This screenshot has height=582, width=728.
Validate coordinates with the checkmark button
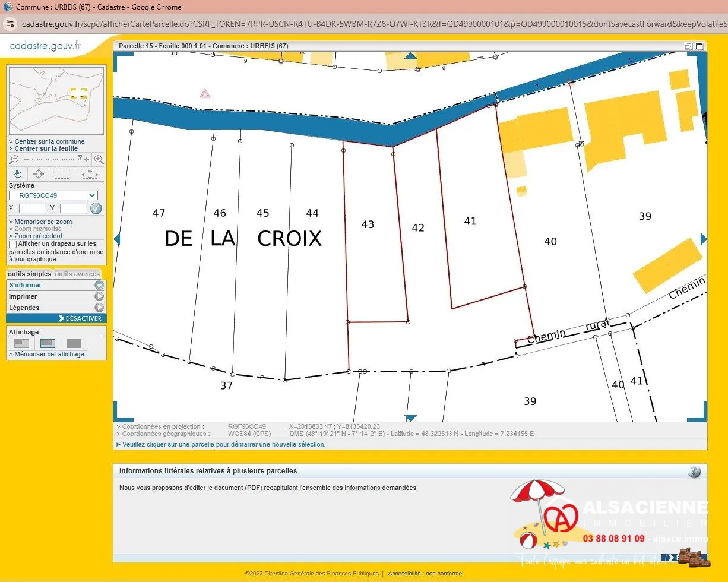pyautogui.click(x=96, y=208)
